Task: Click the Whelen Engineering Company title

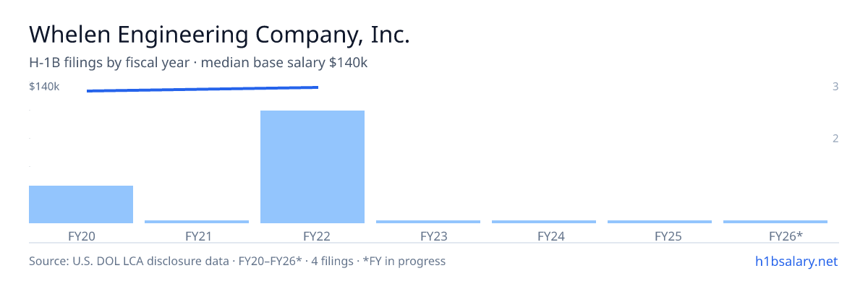Action: (x=219, y=34)
